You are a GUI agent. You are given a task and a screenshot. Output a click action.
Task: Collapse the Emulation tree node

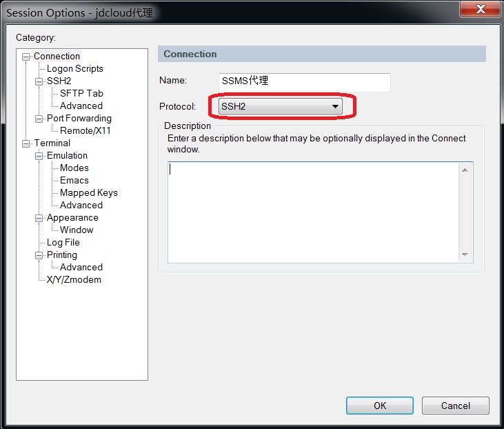(x=39, y=157)
